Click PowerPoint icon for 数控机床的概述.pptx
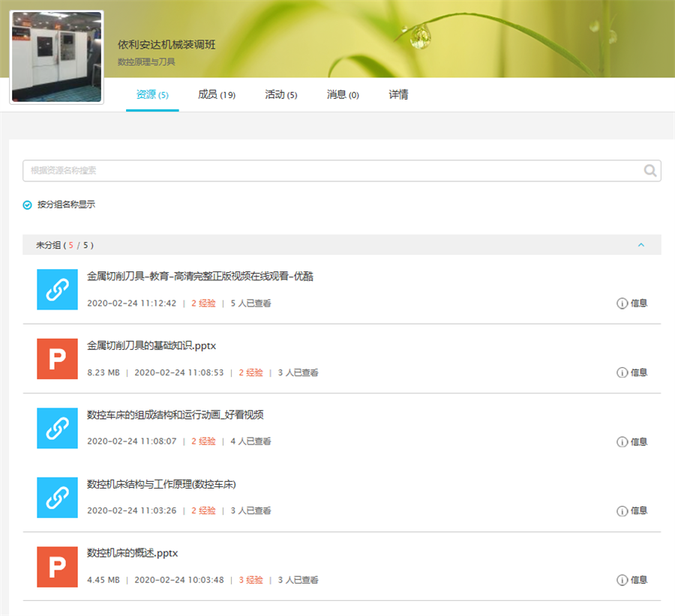This screenshot has width=675, height=616. 57,567
